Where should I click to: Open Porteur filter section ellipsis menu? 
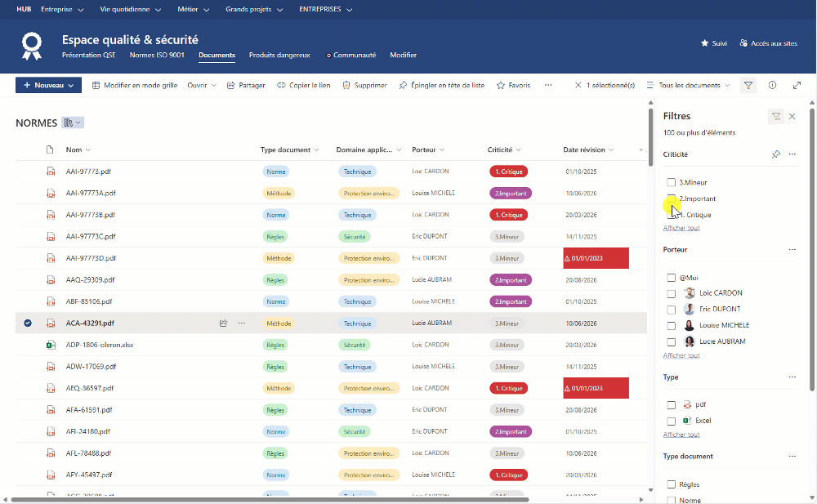click(x=792, y=250)
